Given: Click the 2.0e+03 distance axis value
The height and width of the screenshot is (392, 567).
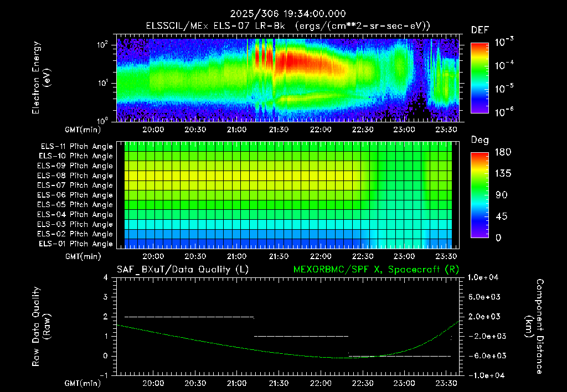Looking at the screenshot, I should point(484,316).
